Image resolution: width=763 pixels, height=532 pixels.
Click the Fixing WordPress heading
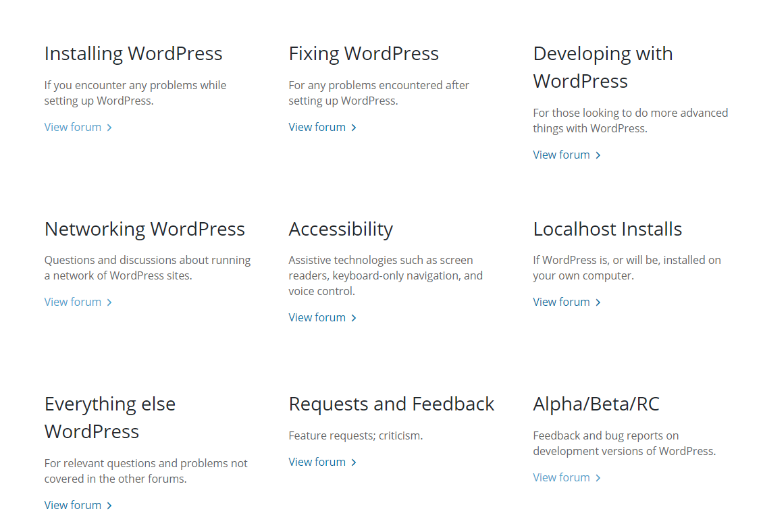[363, 53]
